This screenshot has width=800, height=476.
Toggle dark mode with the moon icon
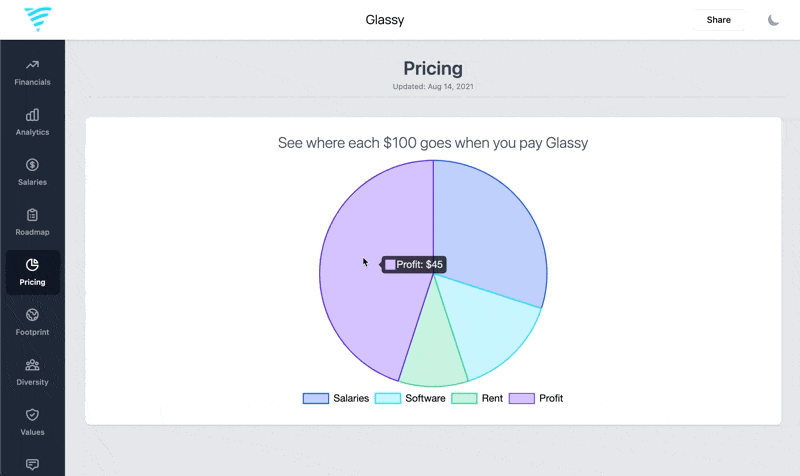[x=773, y=20]
